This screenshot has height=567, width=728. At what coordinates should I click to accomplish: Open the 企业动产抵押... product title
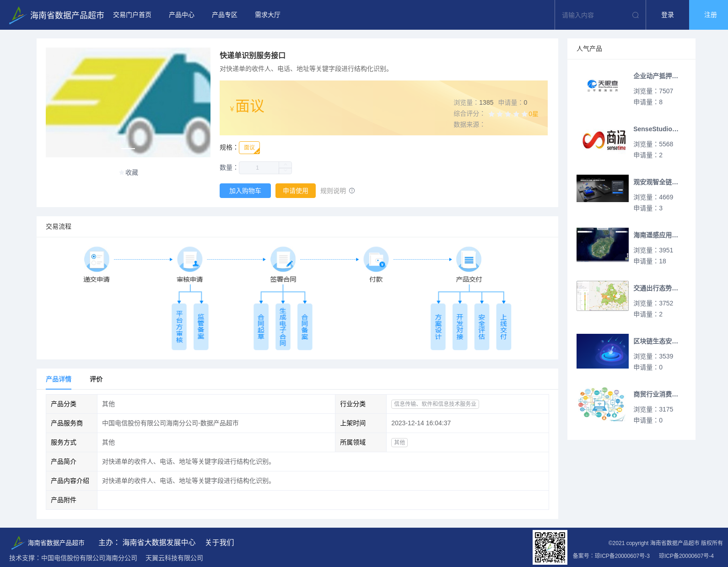point(656,76)
